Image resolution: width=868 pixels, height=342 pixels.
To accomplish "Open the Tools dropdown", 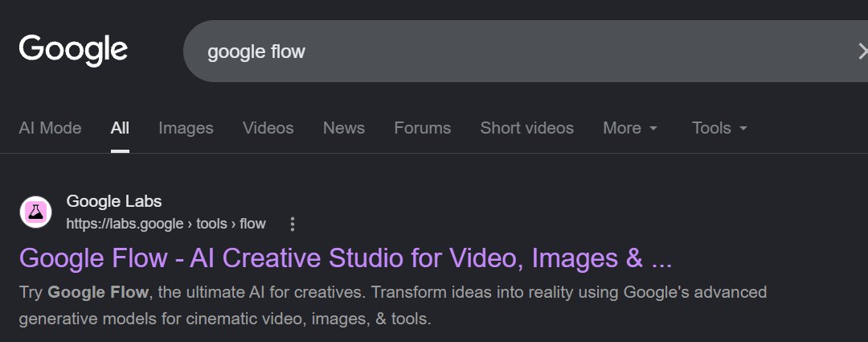I will (x=719, y=128).
